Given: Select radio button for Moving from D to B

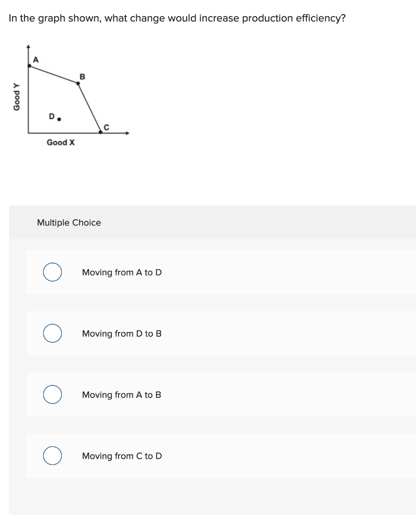Looking at the screenshot, I should 52,334.
